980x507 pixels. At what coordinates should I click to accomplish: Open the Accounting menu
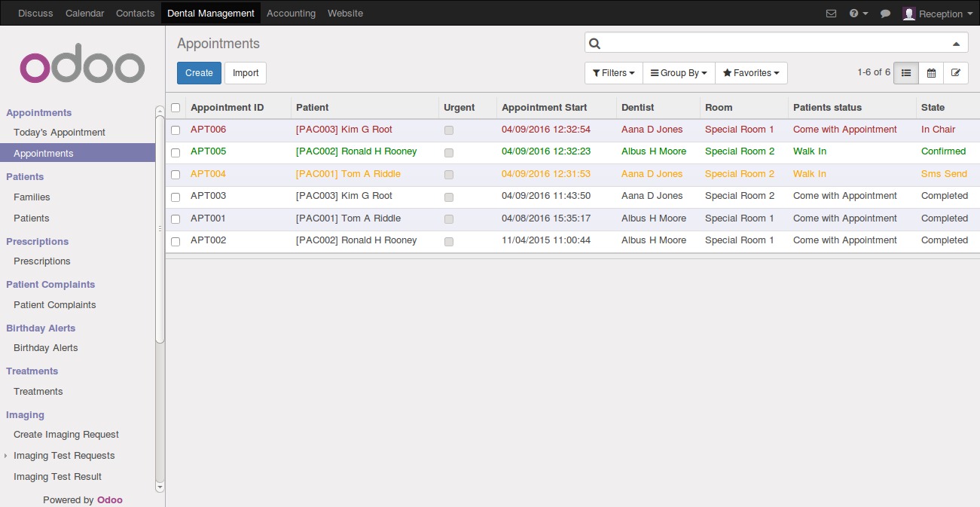coord(291,14)
